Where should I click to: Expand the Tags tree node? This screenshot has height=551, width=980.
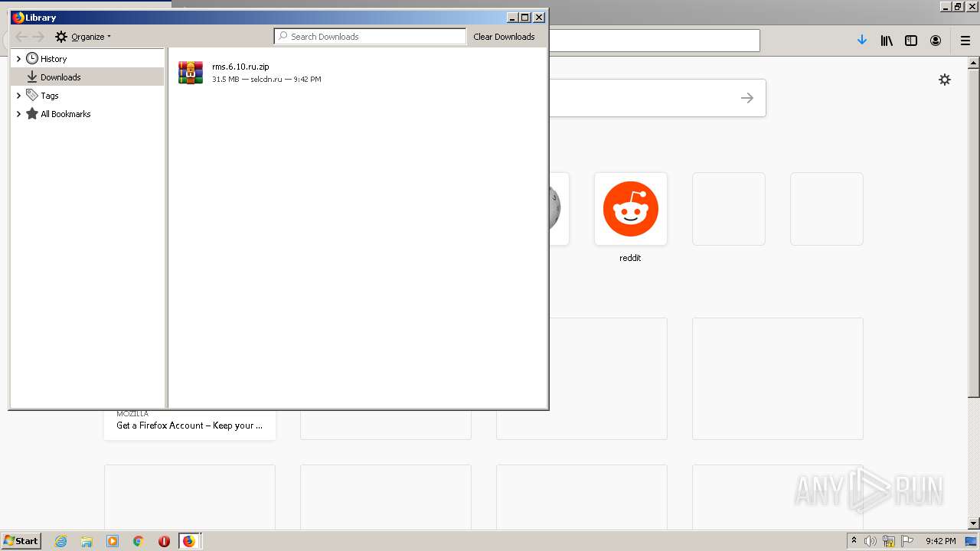click(x=18, y=96)
